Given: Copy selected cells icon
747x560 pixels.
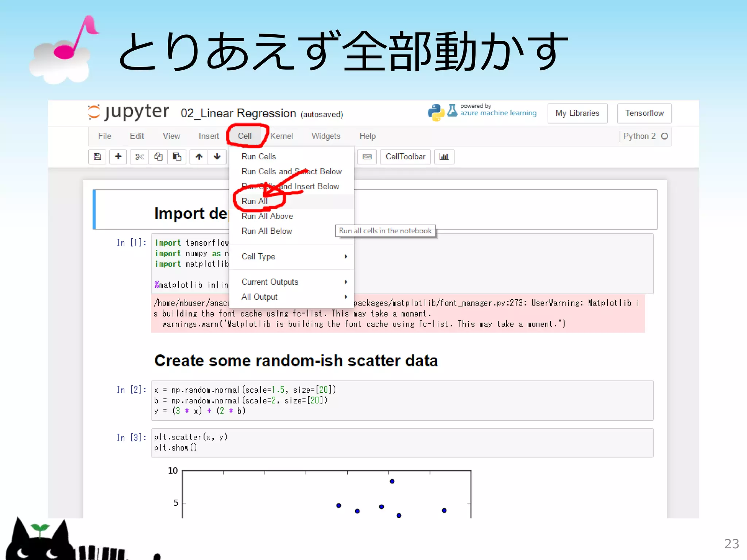Looking at the screenshot, I should coord(158,157).
